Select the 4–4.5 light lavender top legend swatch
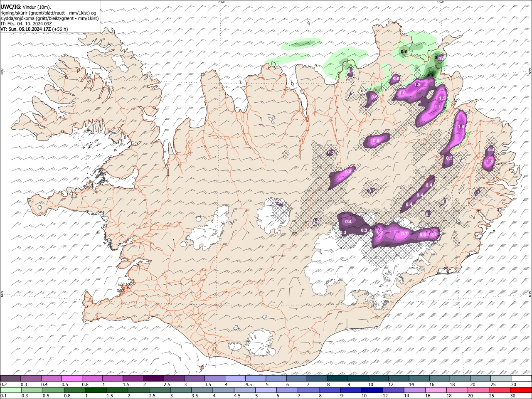This screenshot has width=532, height=399. (x=235, y=379)
